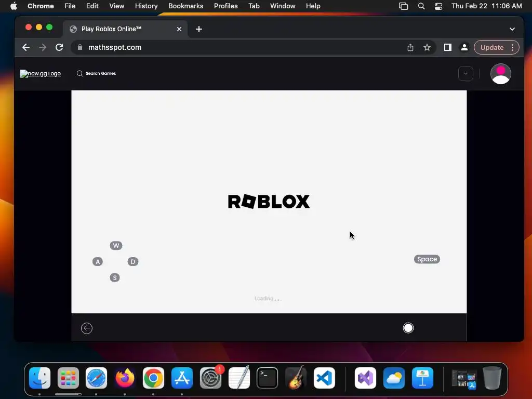The height and width of the screenshot is (399, 532).
Task: Open the Chrome three-dot menu
Action: tap(512, 47)
